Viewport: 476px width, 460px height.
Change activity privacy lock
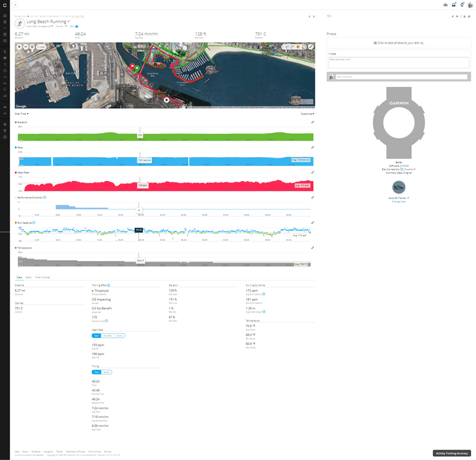coord(465,16)
